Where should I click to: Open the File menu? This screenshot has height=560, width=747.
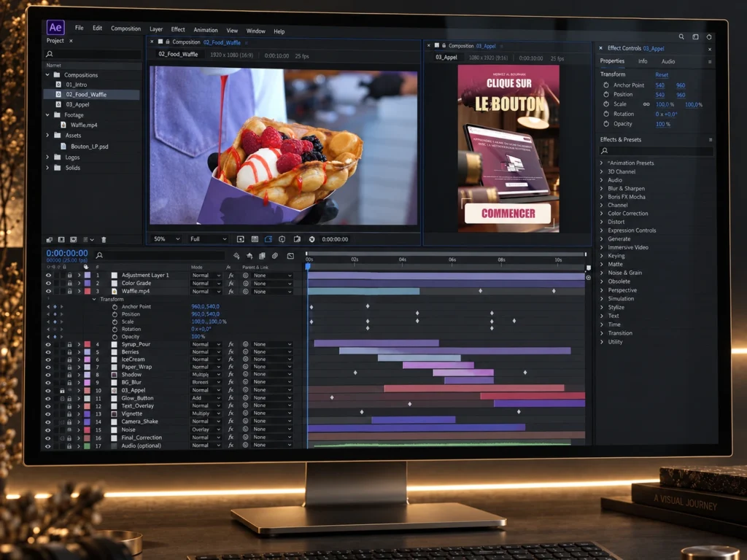79,28
